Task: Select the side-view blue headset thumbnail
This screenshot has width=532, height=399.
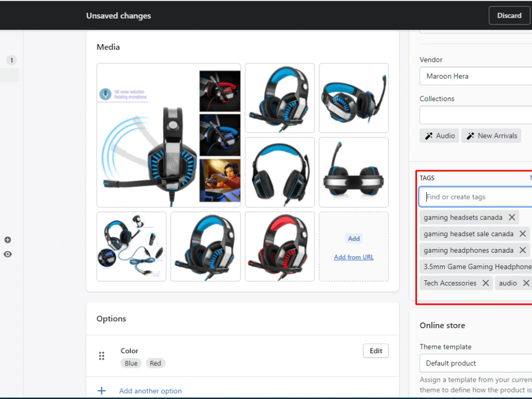Action: (354, 98)
